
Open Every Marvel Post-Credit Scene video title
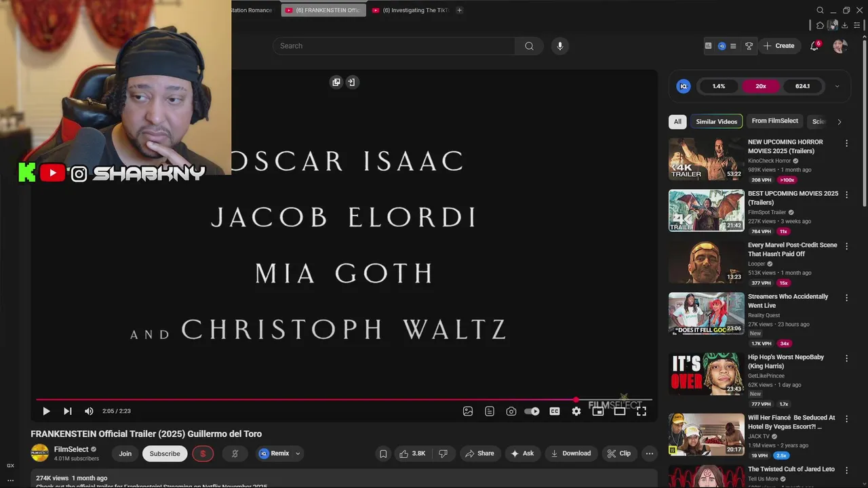792,249
